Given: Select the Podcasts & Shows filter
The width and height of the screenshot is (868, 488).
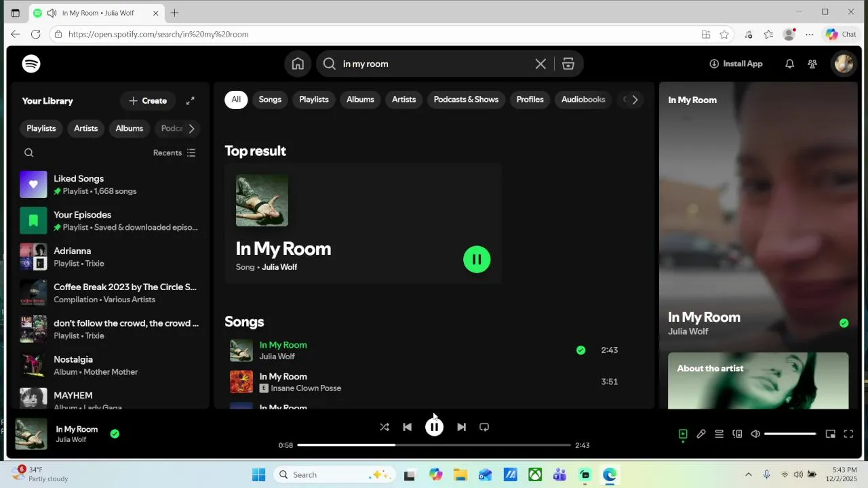Looking at the screenshot, I should point(466,100).
